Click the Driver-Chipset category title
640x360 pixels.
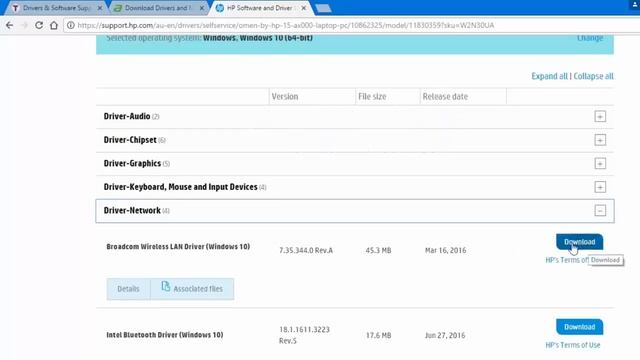(130, 140)
